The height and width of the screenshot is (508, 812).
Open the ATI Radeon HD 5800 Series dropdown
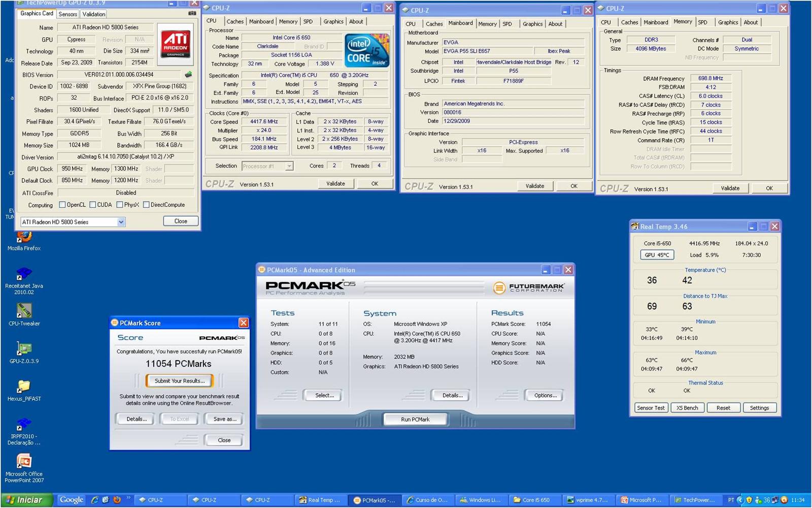[x=73, y=222]
